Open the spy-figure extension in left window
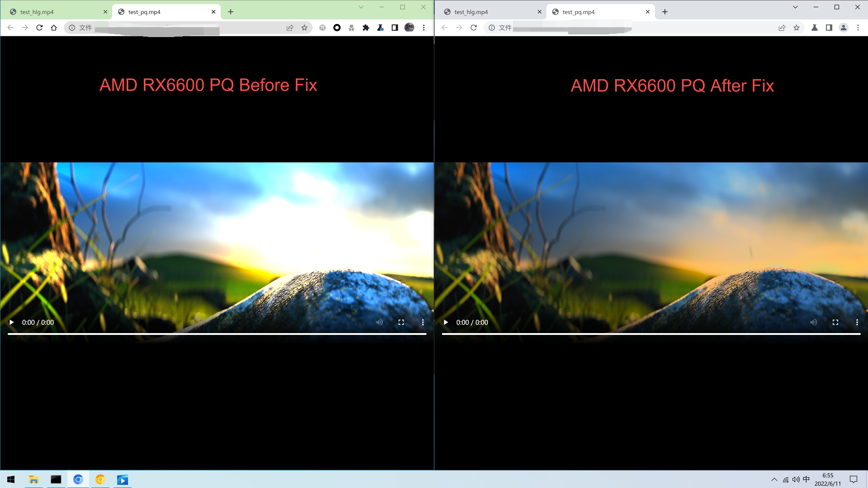868x488 pixels. pos(351,28)
